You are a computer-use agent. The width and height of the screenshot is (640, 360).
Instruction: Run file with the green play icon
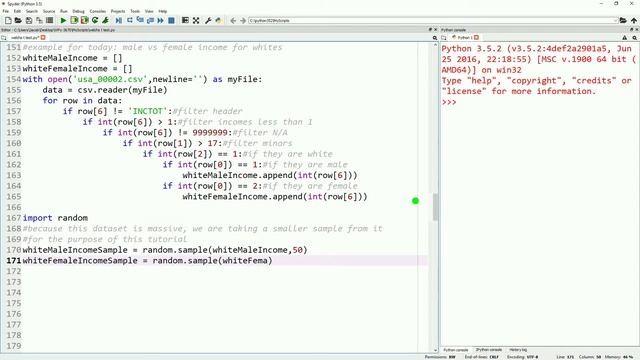[x=63, y=20]
